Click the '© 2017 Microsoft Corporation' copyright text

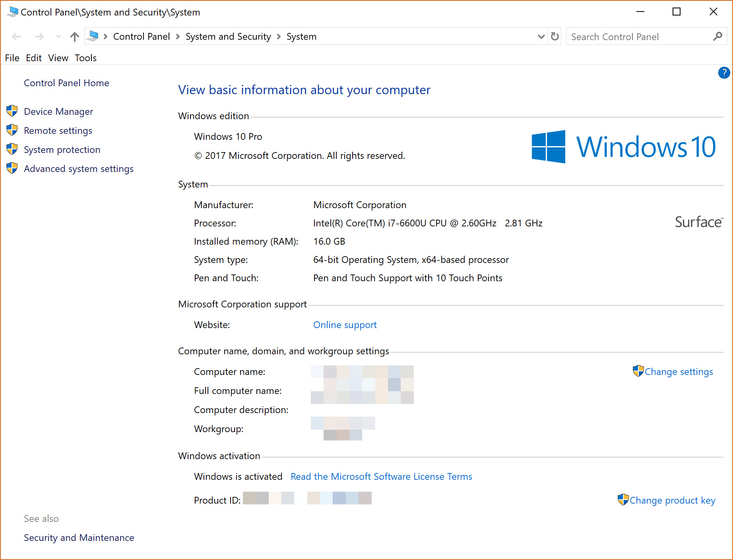[300, 155]
